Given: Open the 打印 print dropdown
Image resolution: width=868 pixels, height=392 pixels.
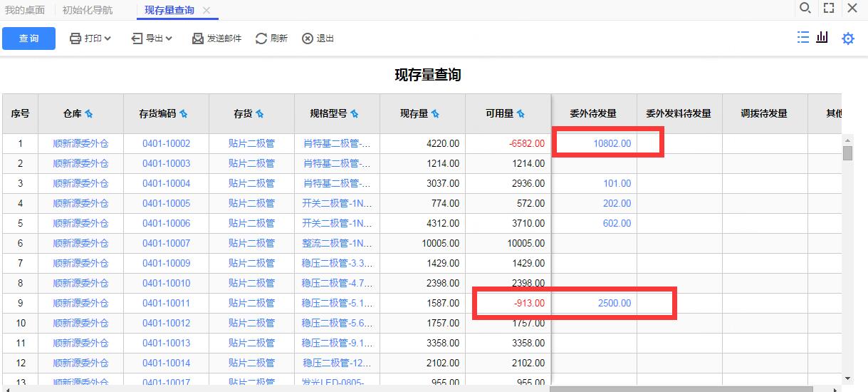Looking at the screenshot, I should pyautogui.click(x=90, y=38).
